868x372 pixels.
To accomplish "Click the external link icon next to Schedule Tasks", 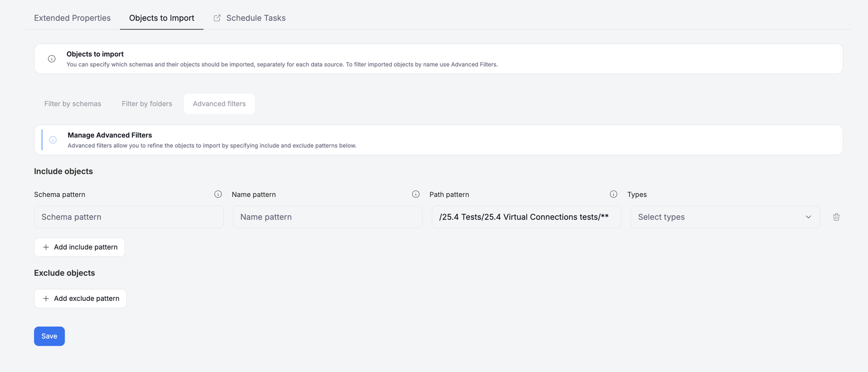I will 217,18.
